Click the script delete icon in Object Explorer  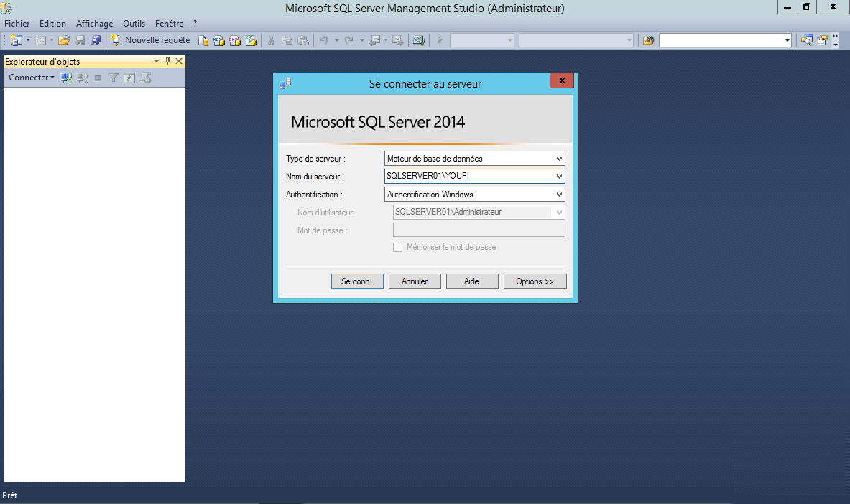pos(145,78)
